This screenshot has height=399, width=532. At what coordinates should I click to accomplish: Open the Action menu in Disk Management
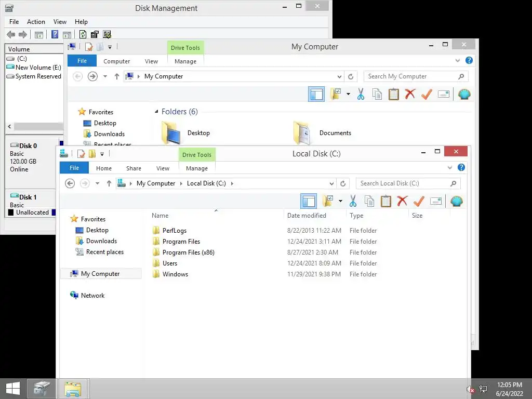(x=36, y=22)
